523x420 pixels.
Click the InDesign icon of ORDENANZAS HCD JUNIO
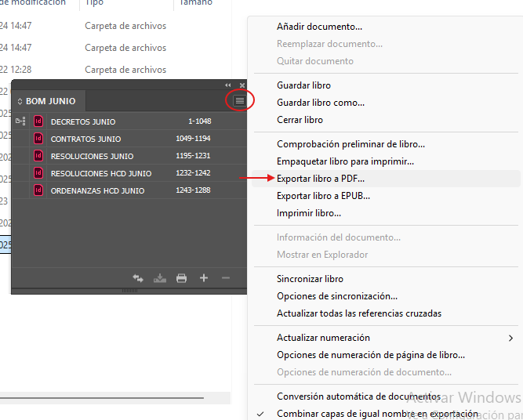(38, 190)
